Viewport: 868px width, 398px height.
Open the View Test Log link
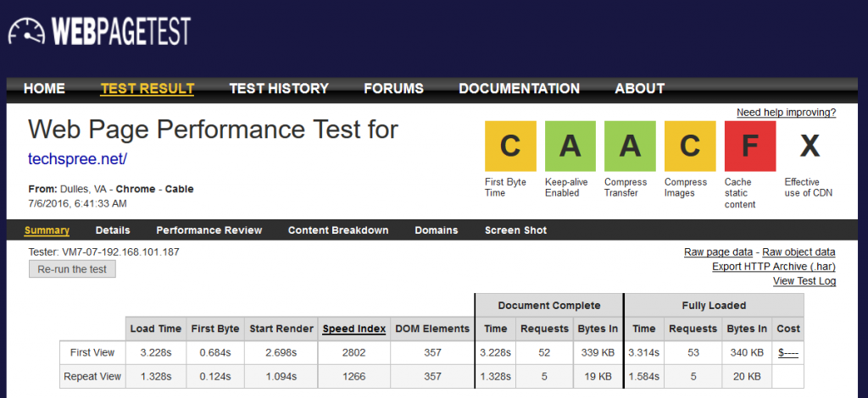point(804,281)
